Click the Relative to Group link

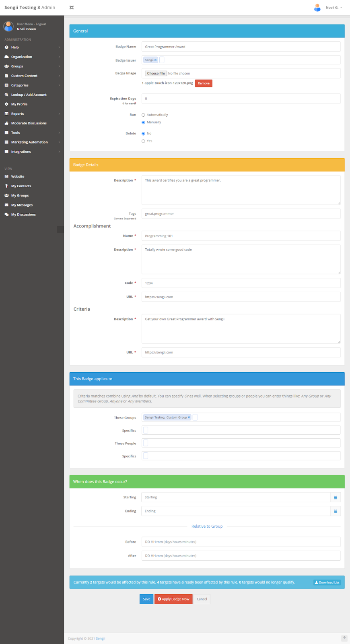[207, 526]
